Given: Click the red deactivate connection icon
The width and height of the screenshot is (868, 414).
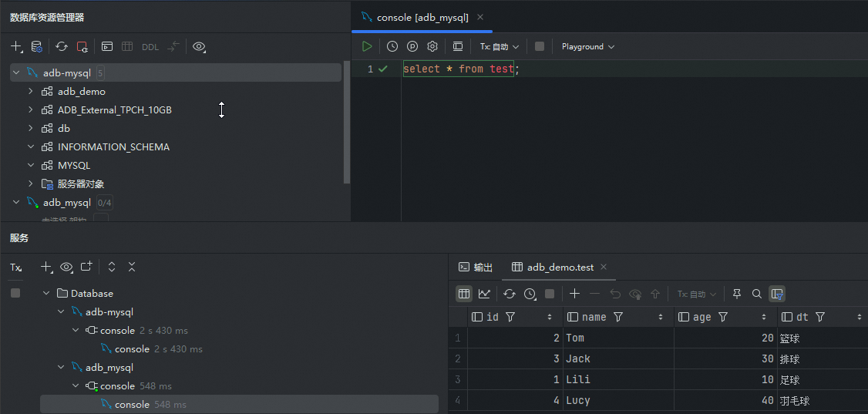Looking at the screenshot, I should 82,47.
